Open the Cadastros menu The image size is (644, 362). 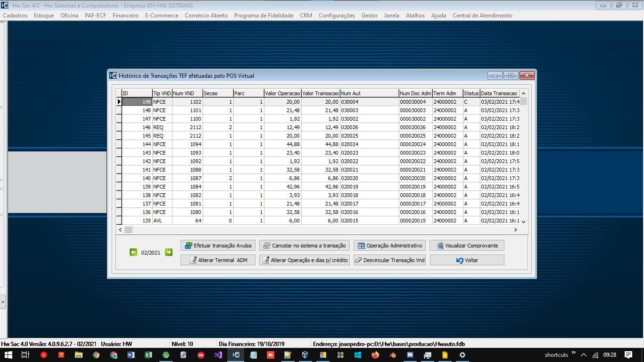point(15,16)
